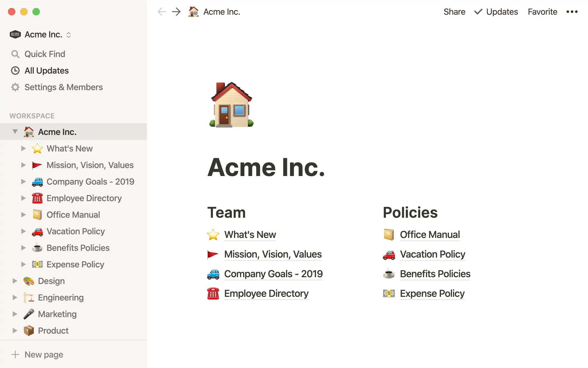This screenshot has height=368, width=588.
Task: Expand the What's New section
Action: (23, 148)
